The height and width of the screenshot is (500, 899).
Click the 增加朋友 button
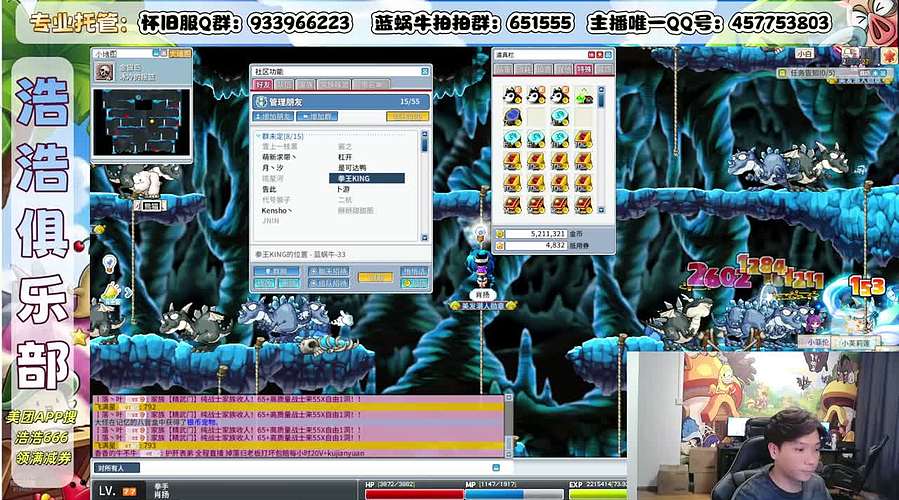273,116
